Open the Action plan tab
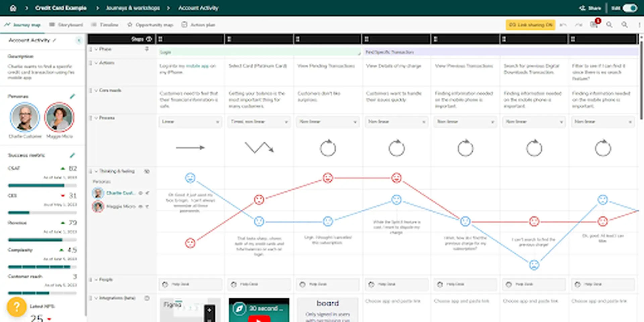 [198, 25]
